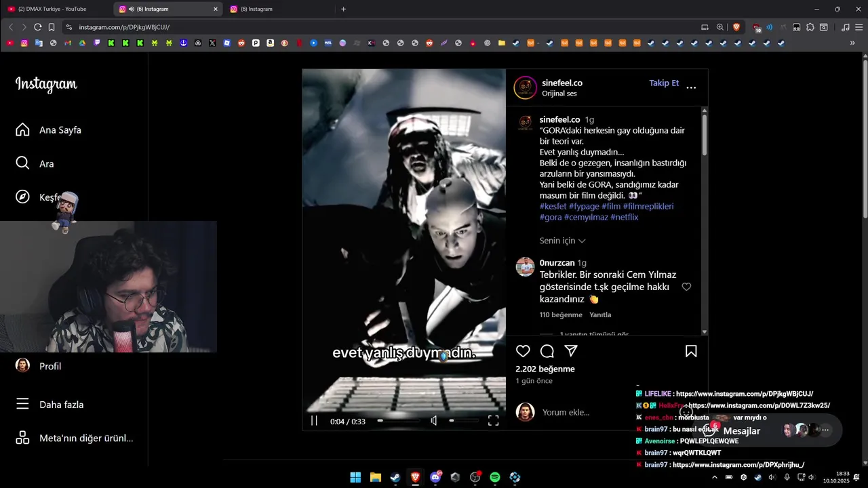Image resolution: width=868 pixels, height=488 pixels.
Task: Open the three-dot post options menu
Action: (691, 87)
